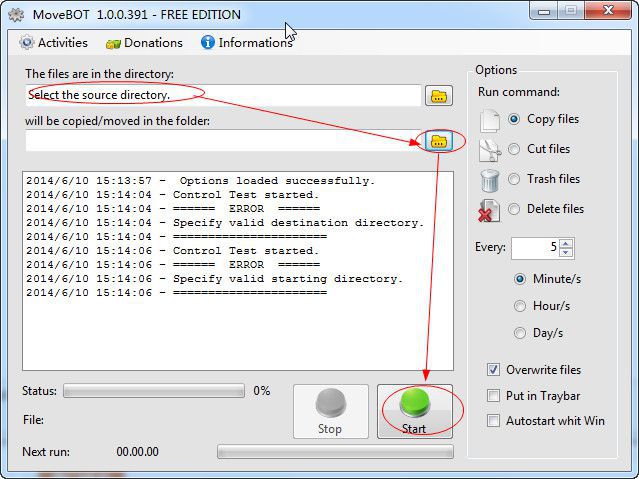
Task: Select the Trash files radio button
Action: (x=514, y=179)
